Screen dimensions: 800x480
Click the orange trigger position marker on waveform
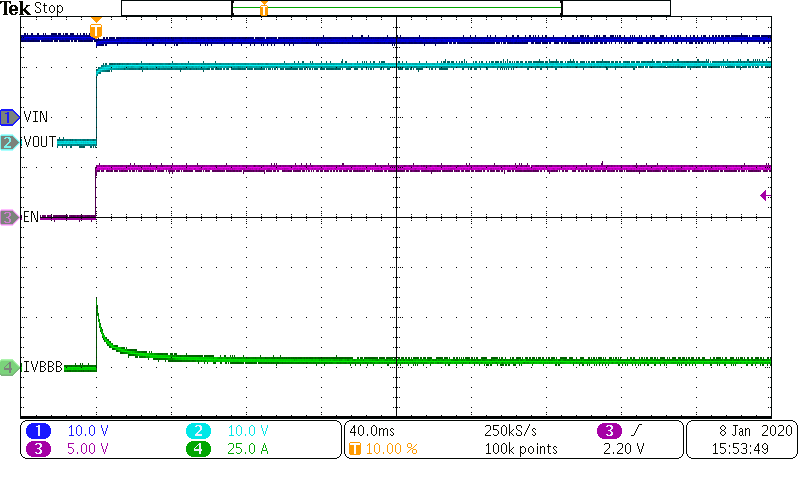[96, 30]
